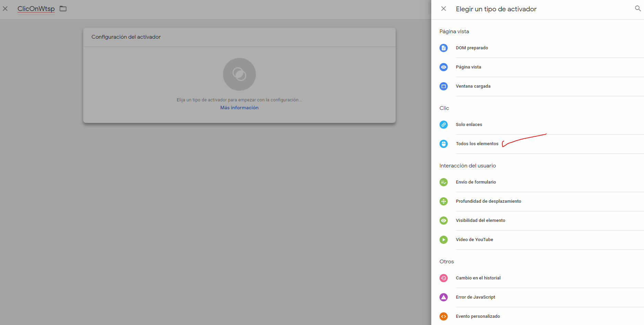Select the Página vista eye icon
Image resolution: width=644 pixels, height=325 pixels.
point(444,67)
